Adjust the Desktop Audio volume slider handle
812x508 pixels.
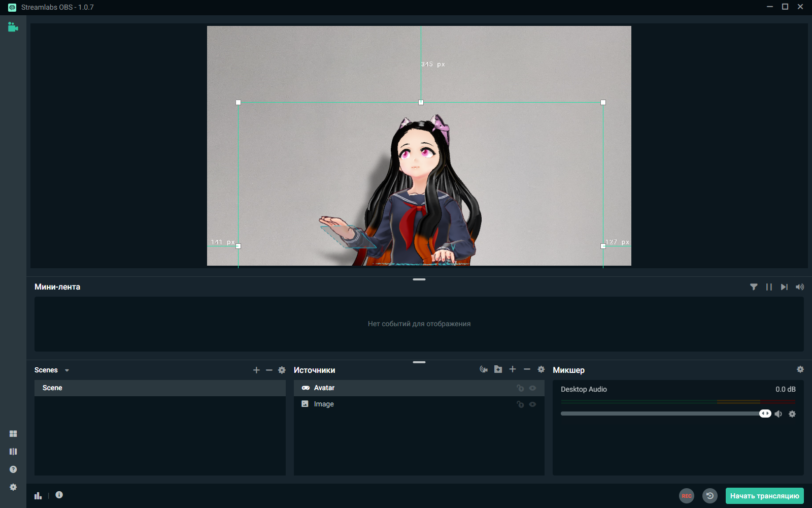pos(765,414)
